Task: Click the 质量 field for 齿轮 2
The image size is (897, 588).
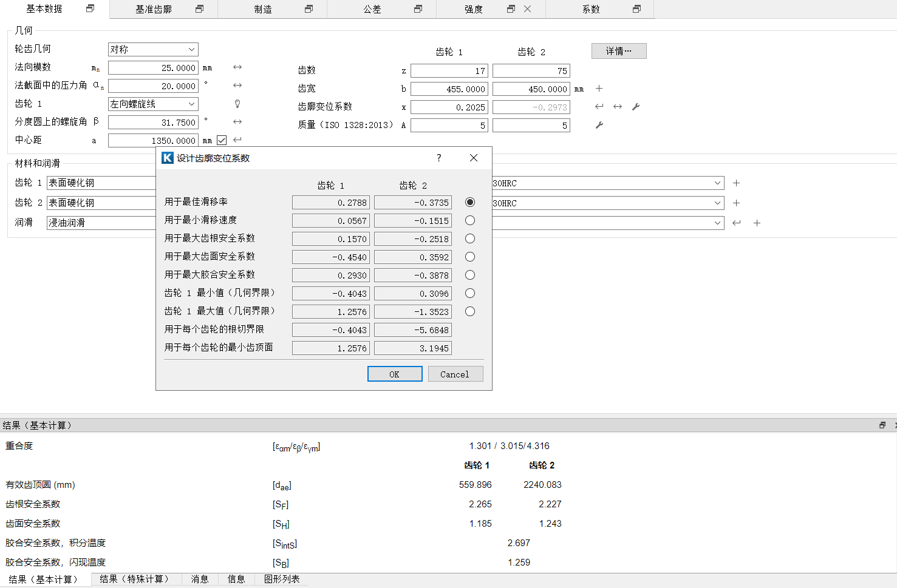Action: click(x=531, y=125)
